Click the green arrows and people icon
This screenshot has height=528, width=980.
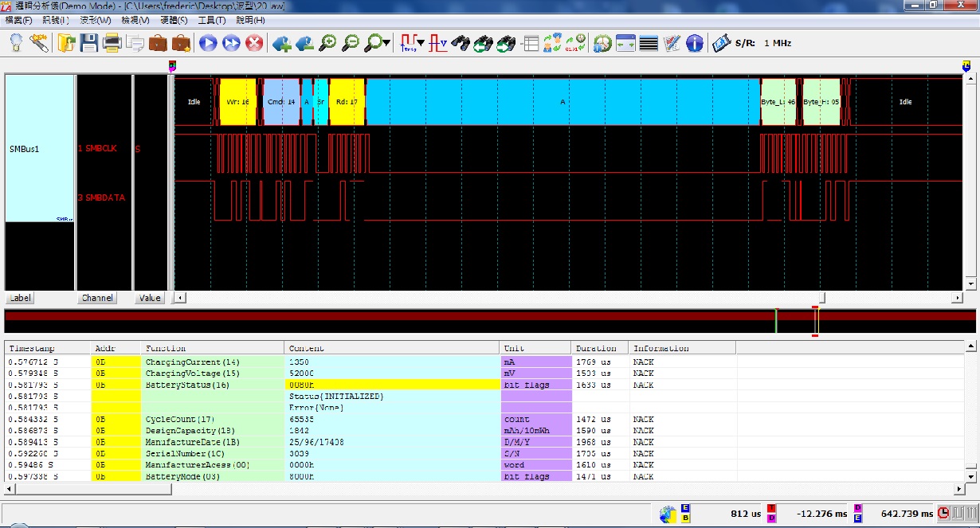[553, 43]
